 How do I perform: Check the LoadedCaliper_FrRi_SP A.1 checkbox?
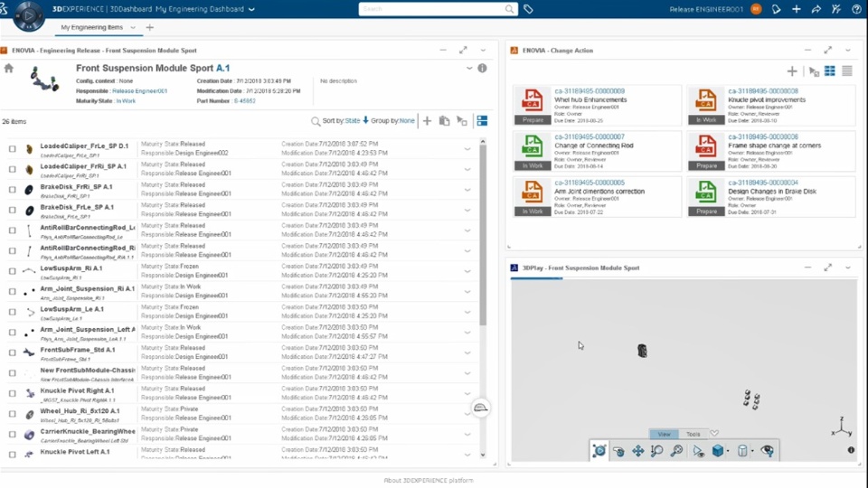12,169
